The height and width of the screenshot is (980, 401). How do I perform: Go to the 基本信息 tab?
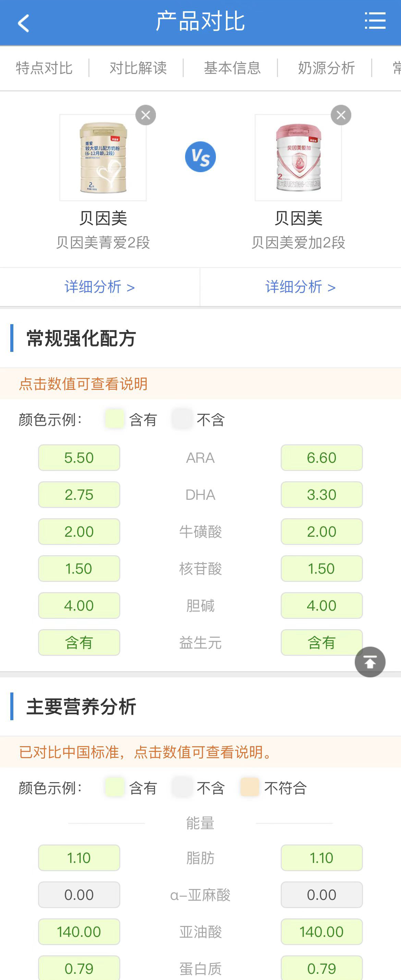tap(232, 68)
